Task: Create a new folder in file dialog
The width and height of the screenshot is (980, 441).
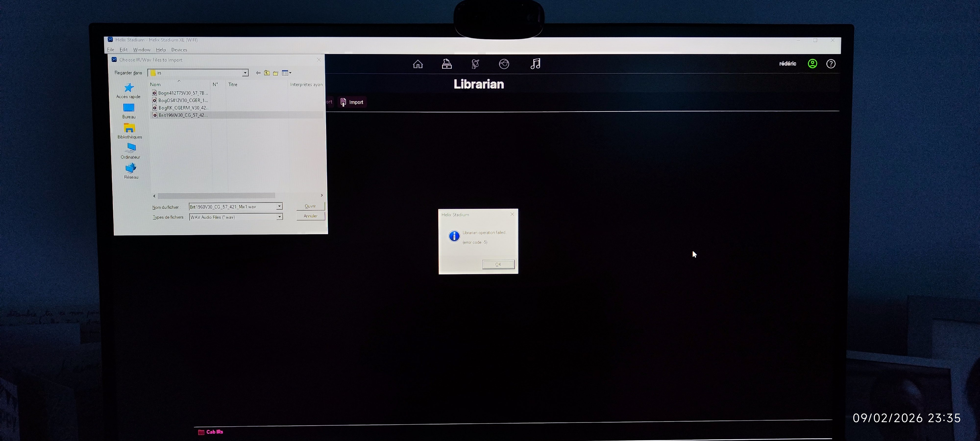Action: point(275,73)
